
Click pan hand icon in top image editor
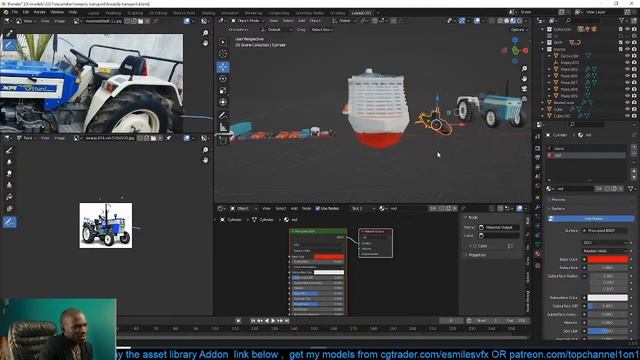point(205,43)
